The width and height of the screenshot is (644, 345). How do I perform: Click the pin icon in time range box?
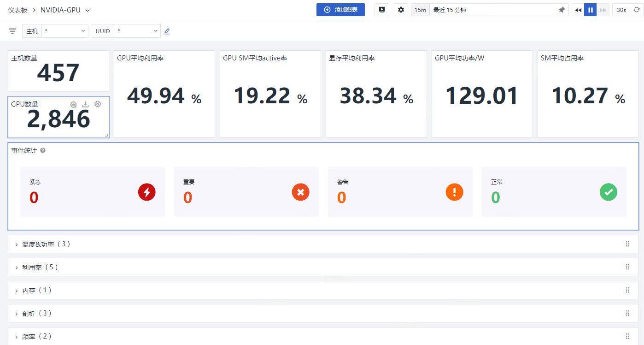click(x=562, y=10)
